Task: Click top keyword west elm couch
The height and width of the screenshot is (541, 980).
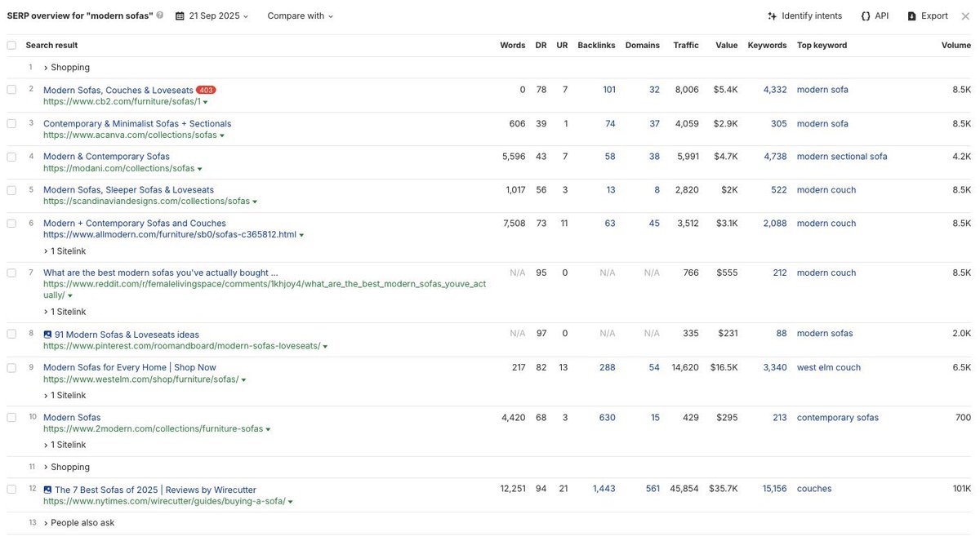Action: click(x=829, y=368)
